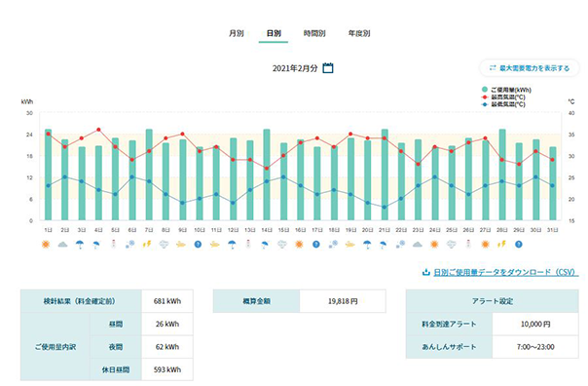
Task: Toggle 最低気温 blue legend series
Action: (503, 104)
